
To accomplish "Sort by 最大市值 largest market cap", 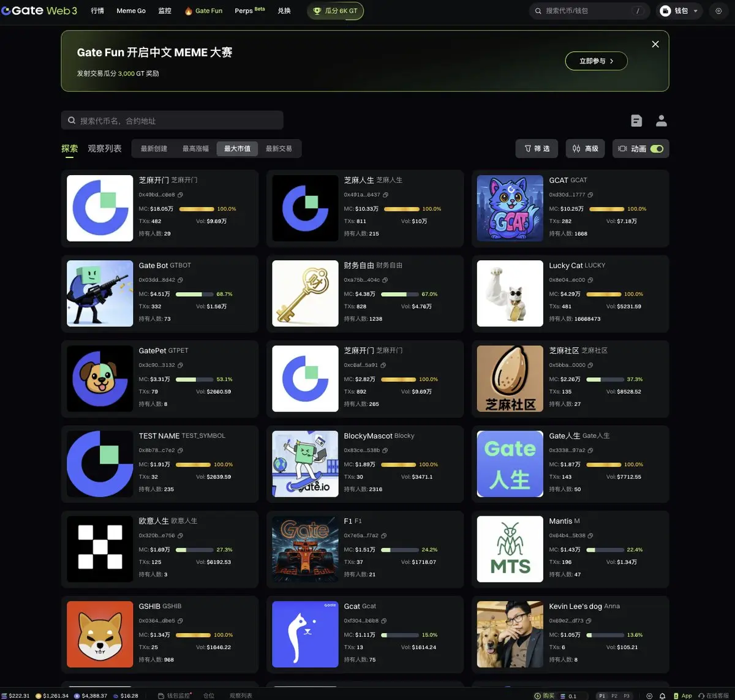I will click(237, 149).
